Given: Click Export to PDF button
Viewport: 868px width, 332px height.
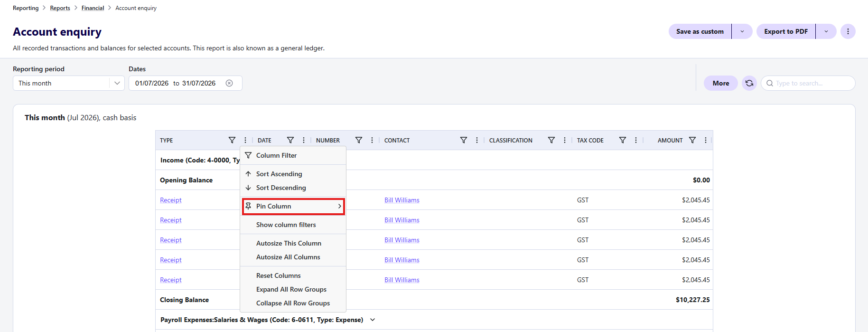Looking at the screenshot, I should 786,31.
